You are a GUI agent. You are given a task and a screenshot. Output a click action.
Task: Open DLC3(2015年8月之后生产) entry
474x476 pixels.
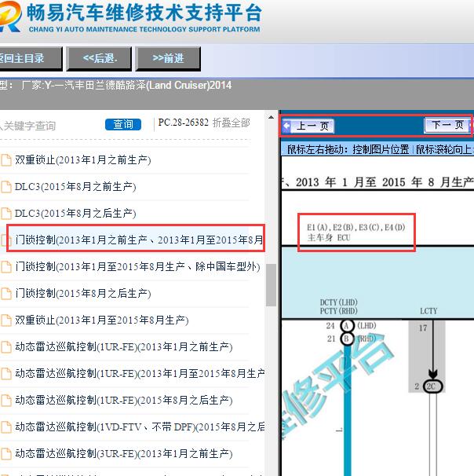click(x=75, y=214)
